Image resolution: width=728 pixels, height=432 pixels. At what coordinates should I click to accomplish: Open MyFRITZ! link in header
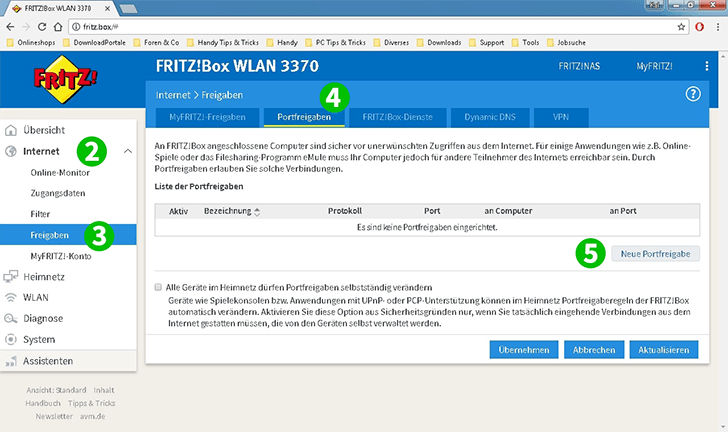point(654,66)
